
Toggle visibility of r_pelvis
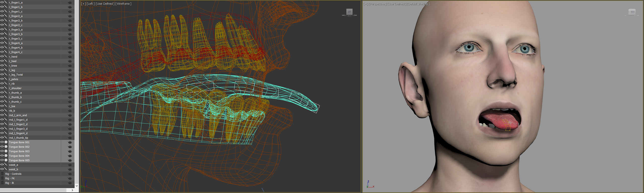[x=2, y=79]
